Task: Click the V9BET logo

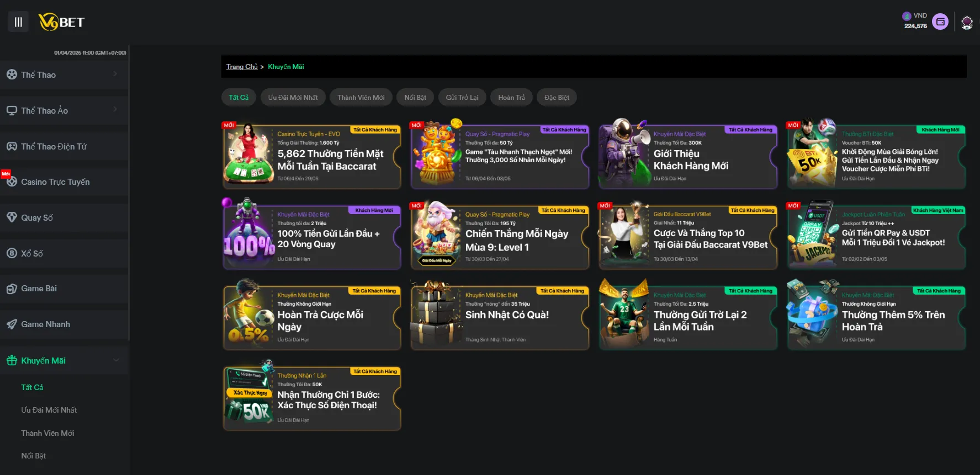Action: (61, 22)
